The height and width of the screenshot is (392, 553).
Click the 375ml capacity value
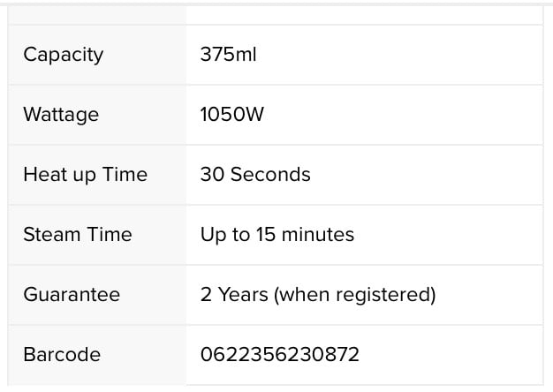(x=228, y=55)
